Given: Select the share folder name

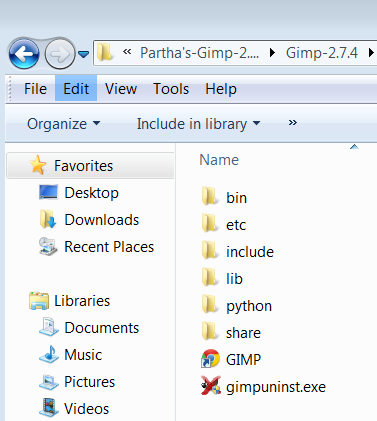Looking at the screenshot, I should tap(243, 333).
